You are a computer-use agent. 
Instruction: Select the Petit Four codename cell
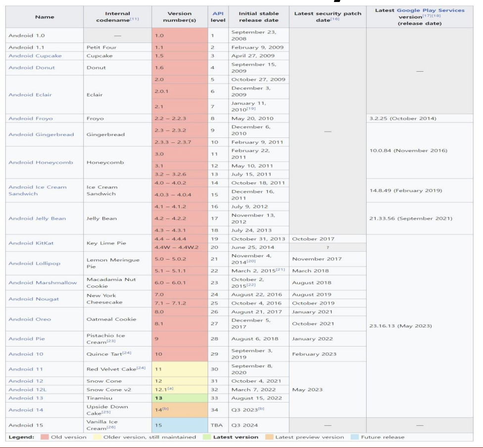pyautogui.click(x=117, y=47)
